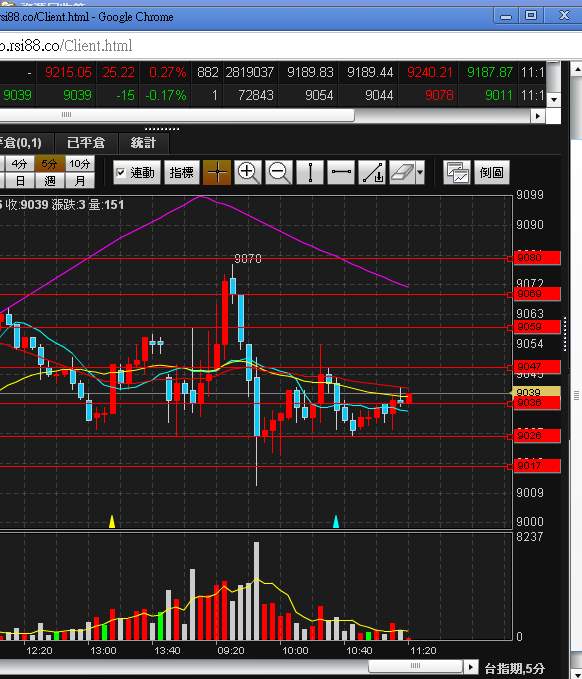Viewport: 582px width, 679px height.
Task: Open the 統計 tab
Action: (143, 142)
